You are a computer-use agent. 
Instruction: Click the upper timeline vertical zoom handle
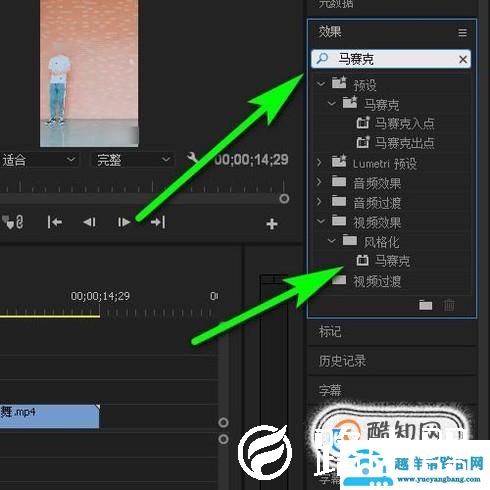(223, 423)
